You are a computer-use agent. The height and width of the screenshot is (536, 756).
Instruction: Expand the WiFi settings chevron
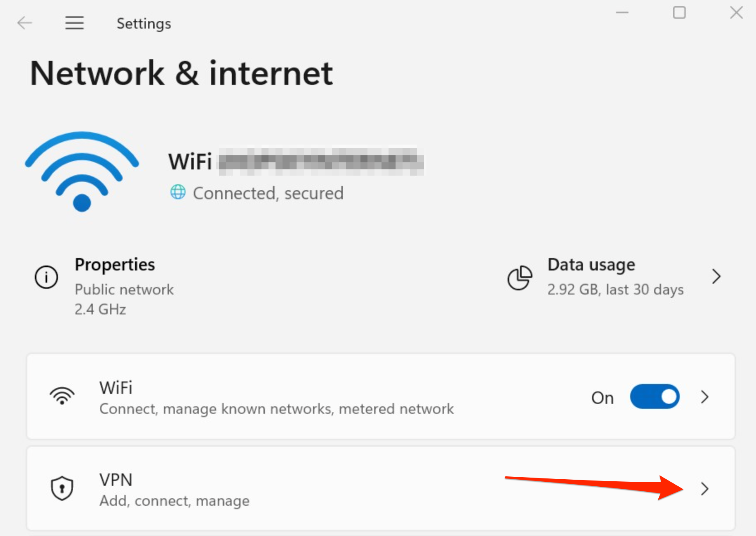pyautogui.click(x=705, y=397)
